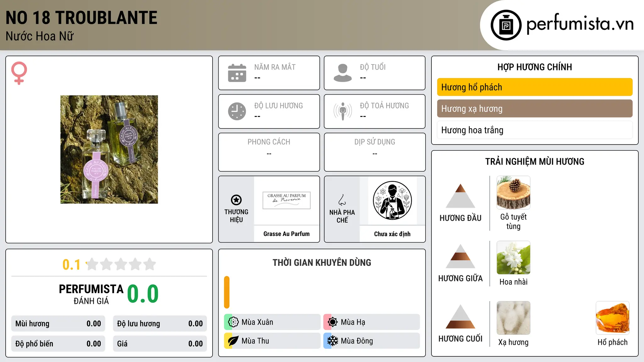Click the Gỗ tuyết tùng note label
The image size is (644, 362).
[x=513, y=222]
